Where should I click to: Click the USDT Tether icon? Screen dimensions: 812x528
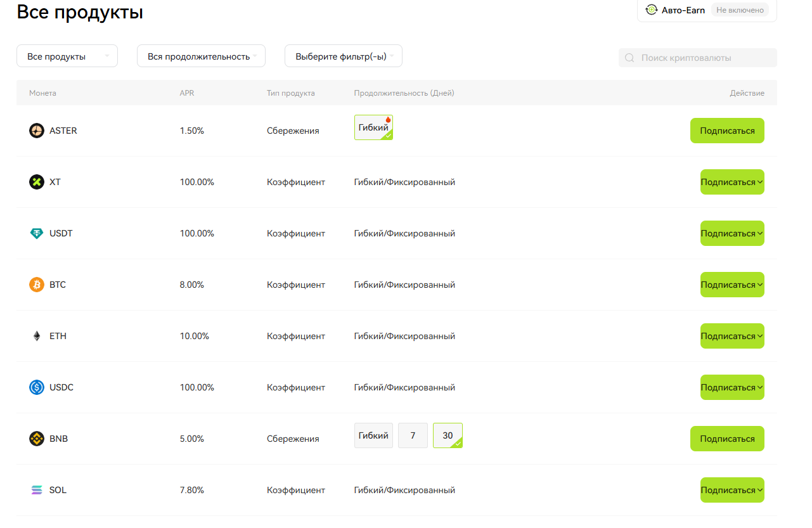pos(37,233)
